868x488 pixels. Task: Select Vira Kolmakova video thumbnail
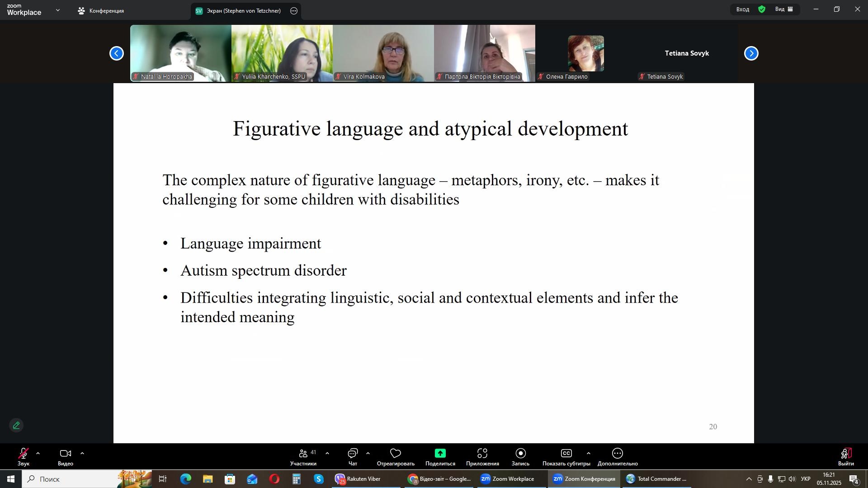click(x=383, y=53)
